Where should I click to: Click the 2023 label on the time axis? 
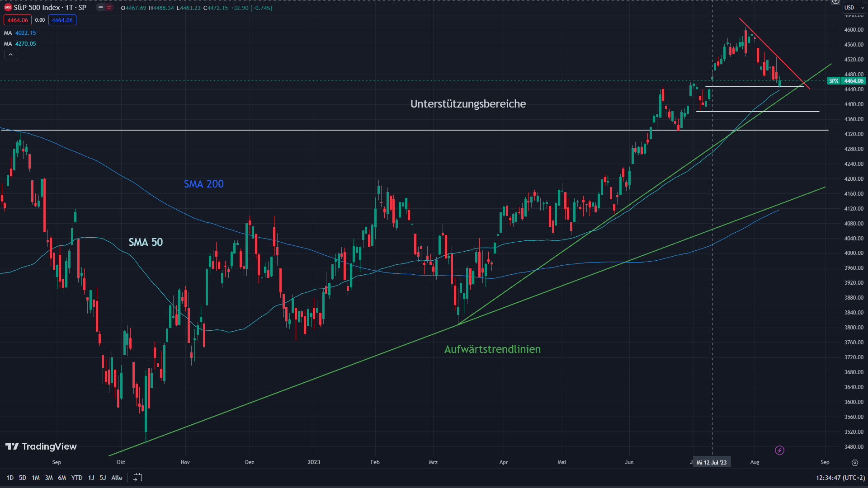pos(314,462)
